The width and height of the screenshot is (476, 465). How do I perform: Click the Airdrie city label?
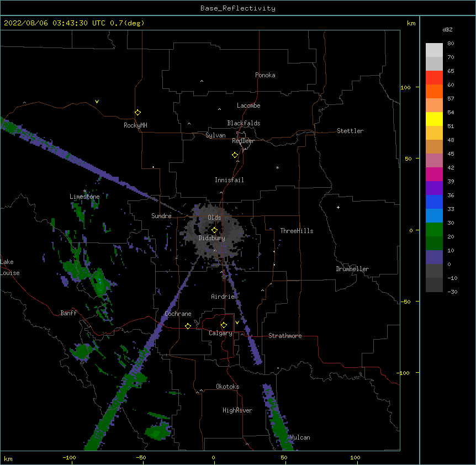(x=223, y=297)
